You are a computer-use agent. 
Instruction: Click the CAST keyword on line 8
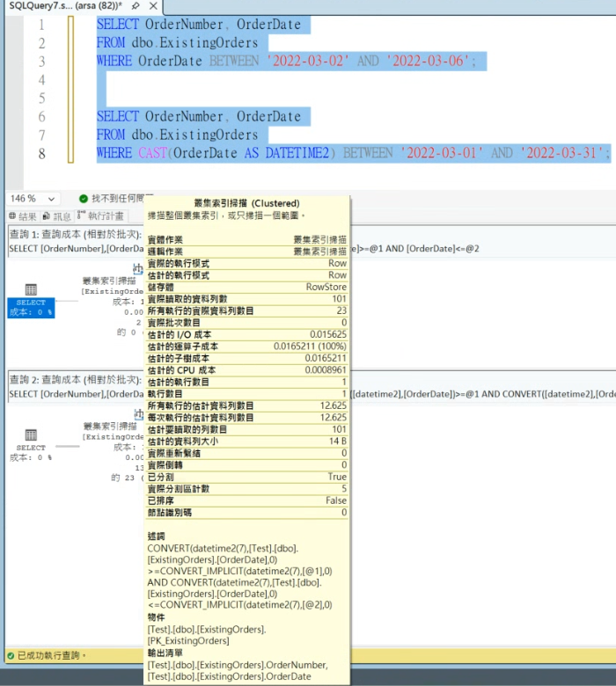pyautogui.click(x=153, y=153)
